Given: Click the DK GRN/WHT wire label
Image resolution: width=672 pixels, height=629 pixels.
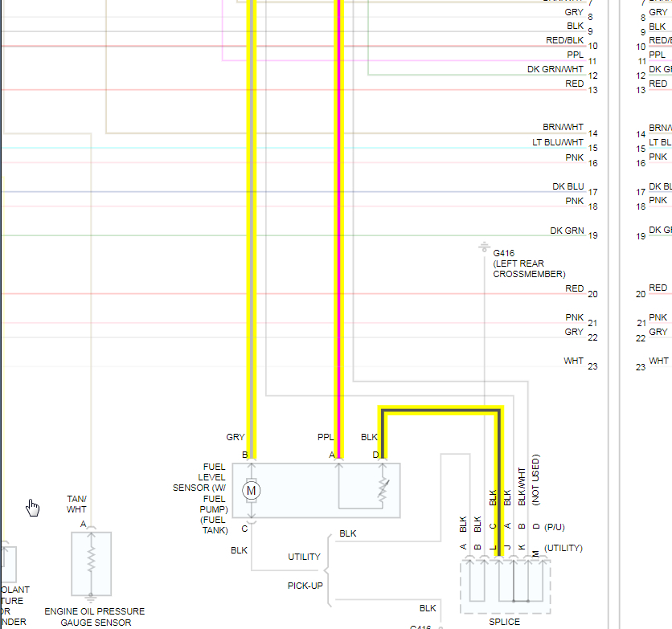Looking at the screenshot, I should point(555,69).
